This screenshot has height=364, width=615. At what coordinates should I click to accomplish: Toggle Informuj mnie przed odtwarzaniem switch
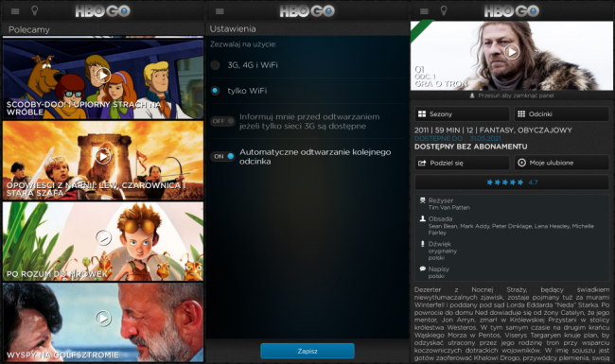pos(222,121)
